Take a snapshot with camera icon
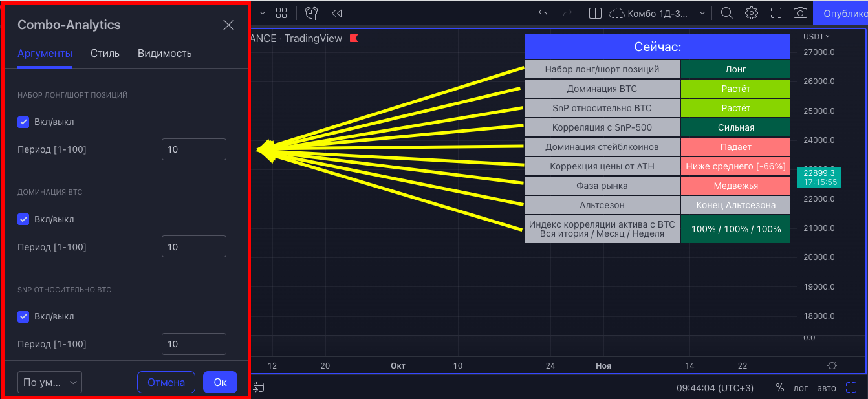Screen dimensions: 868x399 point(800,13)
